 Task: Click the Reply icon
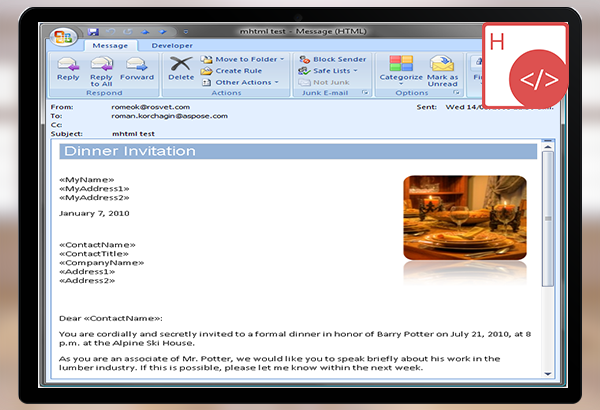coord(68,67)
